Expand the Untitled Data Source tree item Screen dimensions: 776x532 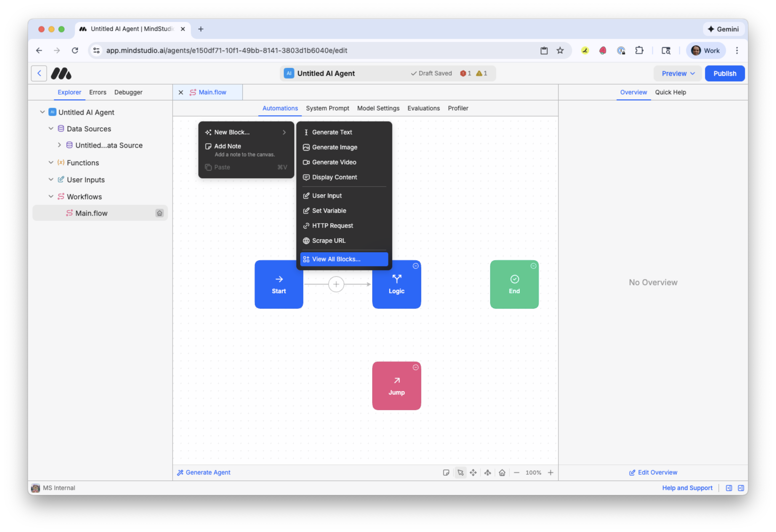click(59, 145)
